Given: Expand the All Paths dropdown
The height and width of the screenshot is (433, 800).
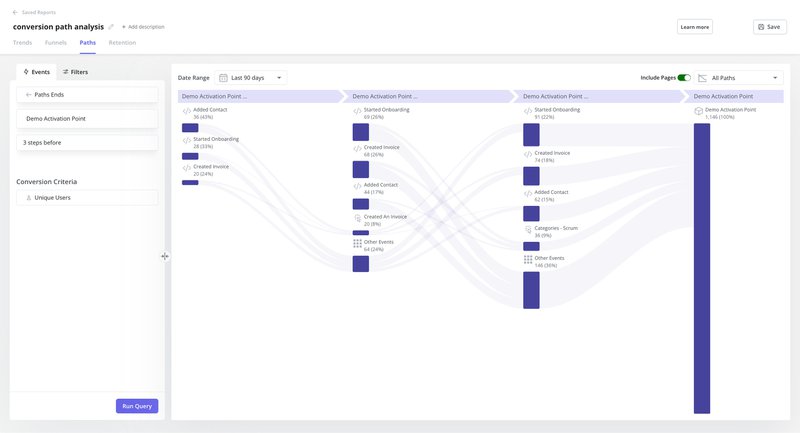Looking at the screenshot, I should (x=740, y=77).
